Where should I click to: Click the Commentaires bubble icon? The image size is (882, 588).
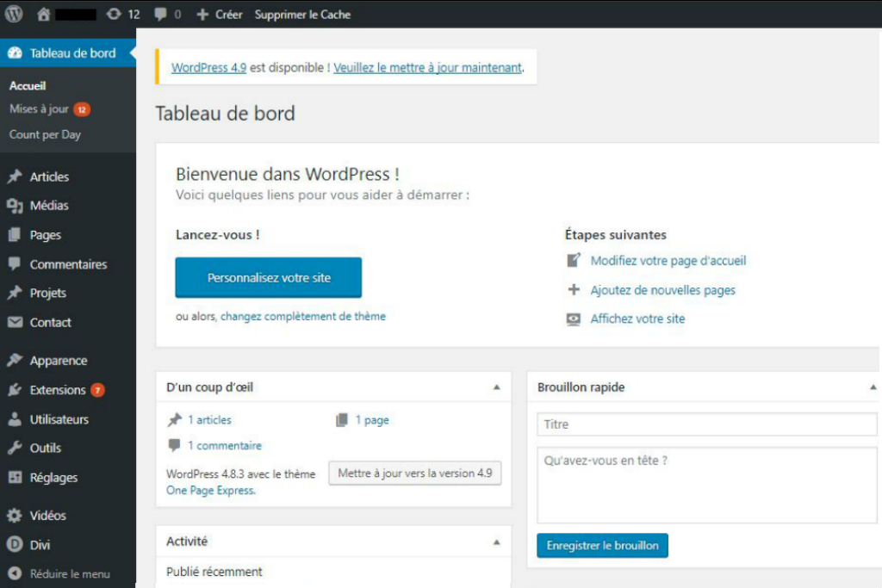click(15, 263)
